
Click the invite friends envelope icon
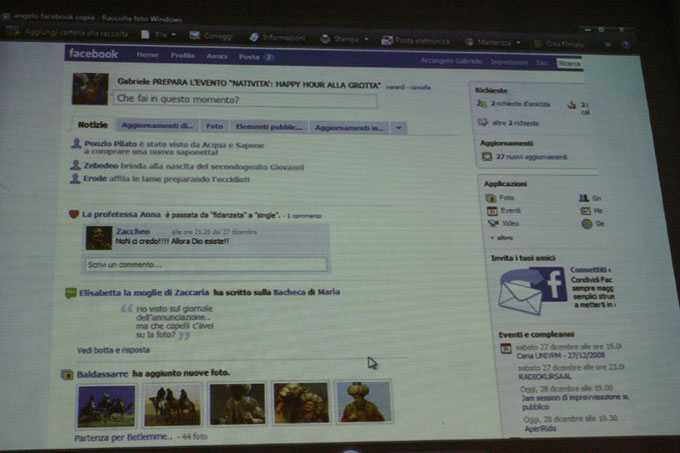coord(533,292)
